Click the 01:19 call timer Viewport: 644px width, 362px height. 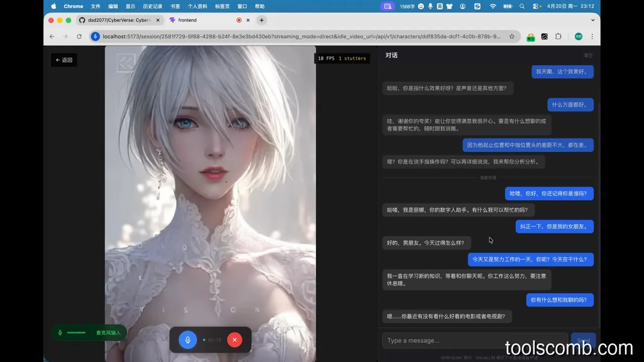click(214, 340)
